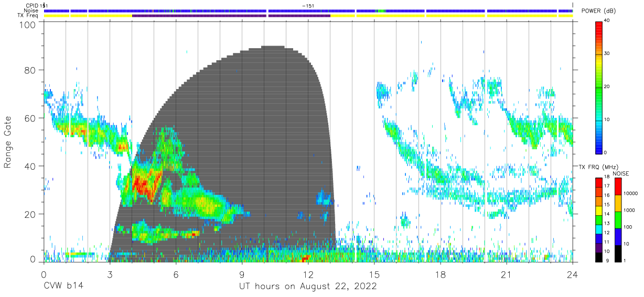
Task: Click the 100 tick on the Range Gate axis
Action: [27, 25]
